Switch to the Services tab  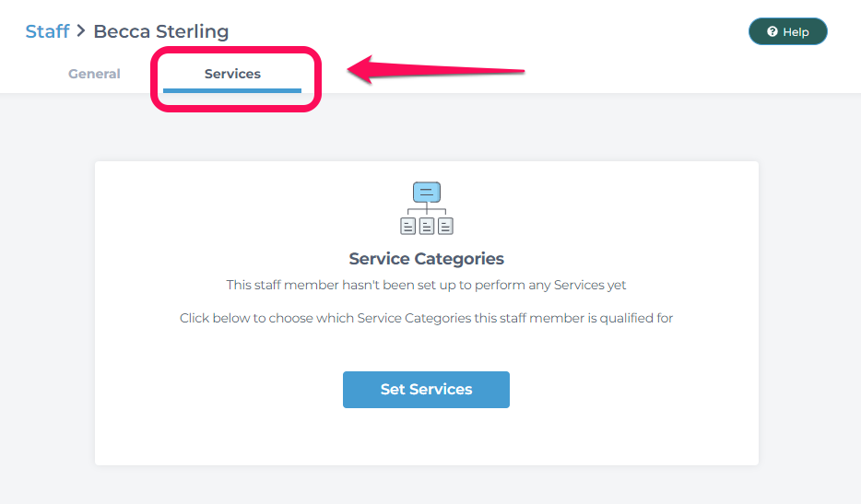[x=232, y=74]
